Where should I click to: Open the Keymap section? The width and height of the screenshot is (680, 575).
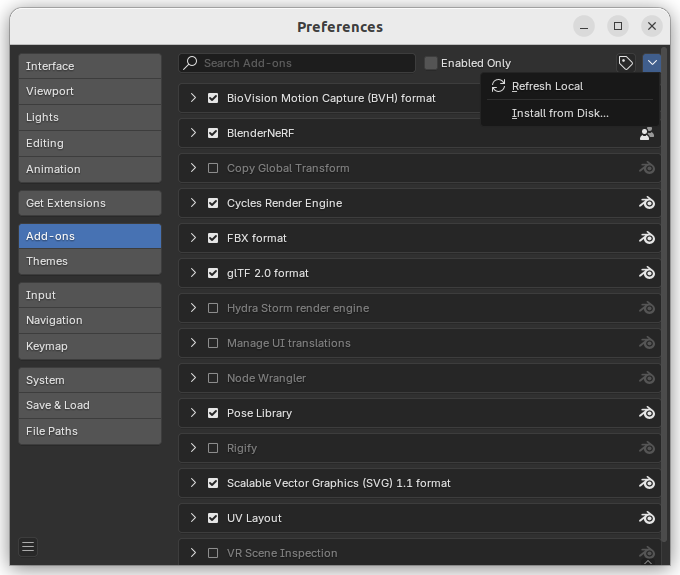[90, 346]
